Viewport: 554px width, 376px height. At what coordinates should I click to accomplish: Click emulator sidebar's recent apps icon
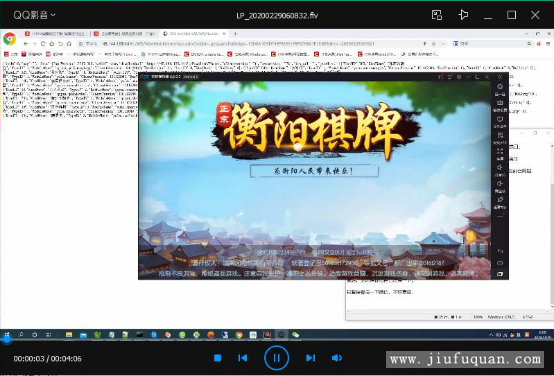pos(500,274)
